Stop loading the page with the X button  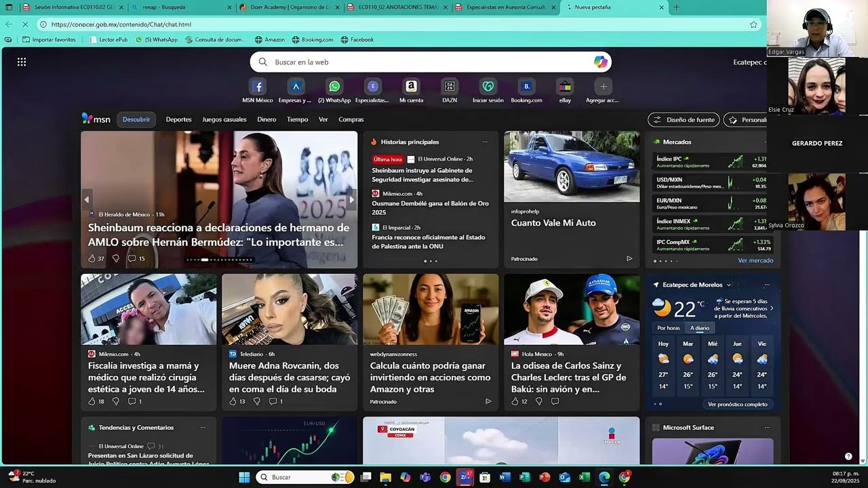24,24
